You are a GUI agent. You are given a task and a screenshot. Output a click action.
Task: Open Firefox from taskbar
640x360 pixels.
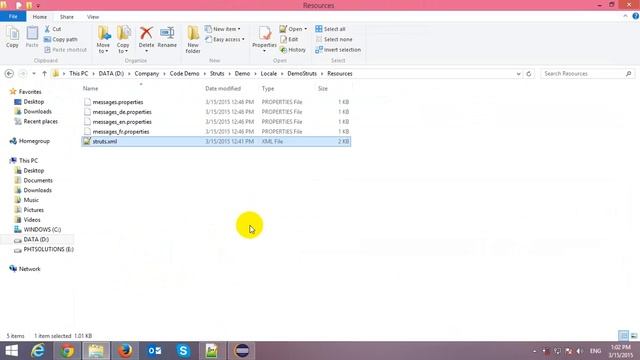(x=125, y=351)
